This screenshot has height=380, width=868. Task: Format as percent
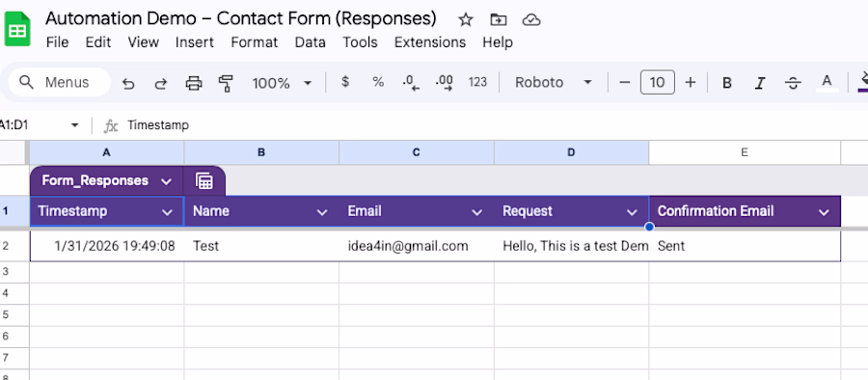coord(378,82)
